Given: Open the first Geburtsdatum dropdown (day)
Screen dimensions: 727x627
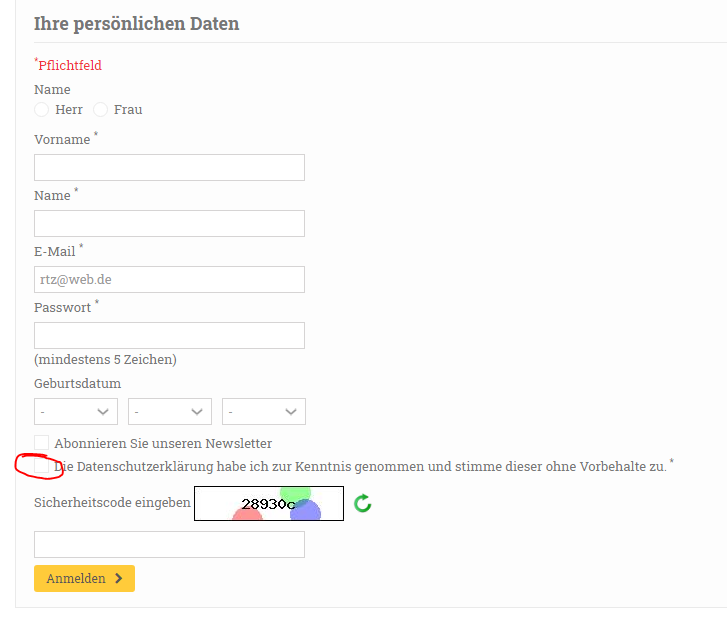Looking at the screenshot, I should (76, 412).
